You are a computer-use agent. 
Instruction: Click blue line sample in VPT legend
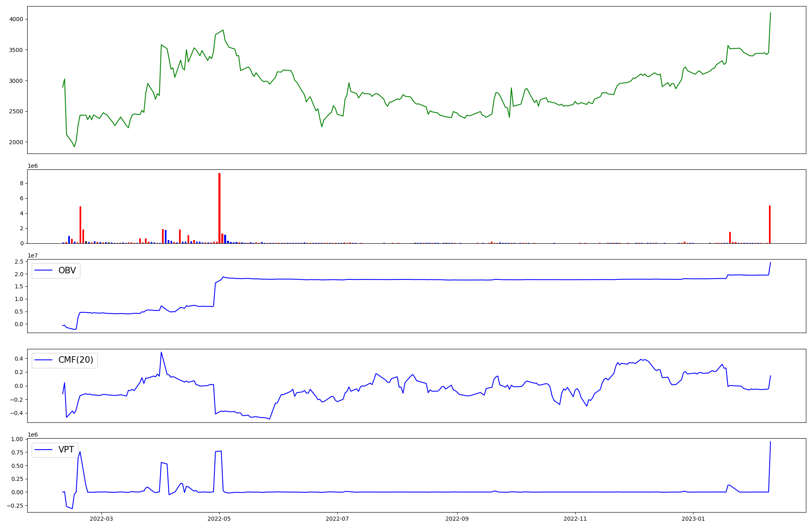44,450
